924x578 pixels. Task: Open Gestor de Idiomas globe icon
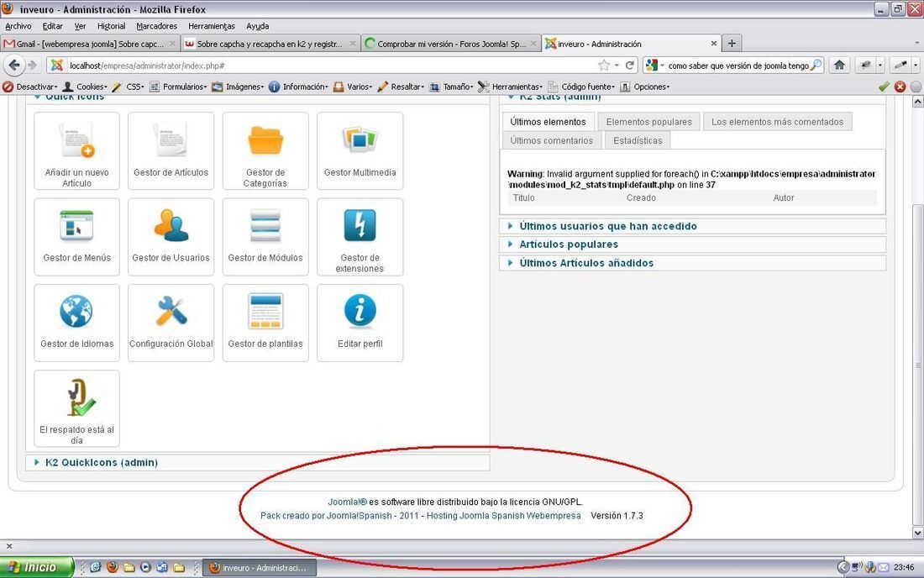(76, 323)
